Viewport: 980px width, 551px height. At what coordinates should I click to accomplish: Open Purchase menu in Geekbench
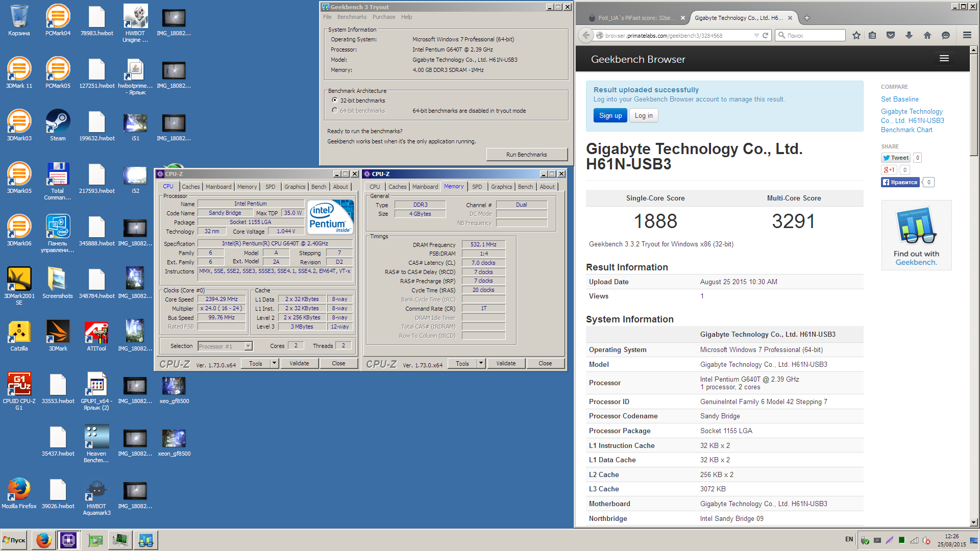click(x=384, y=17)
